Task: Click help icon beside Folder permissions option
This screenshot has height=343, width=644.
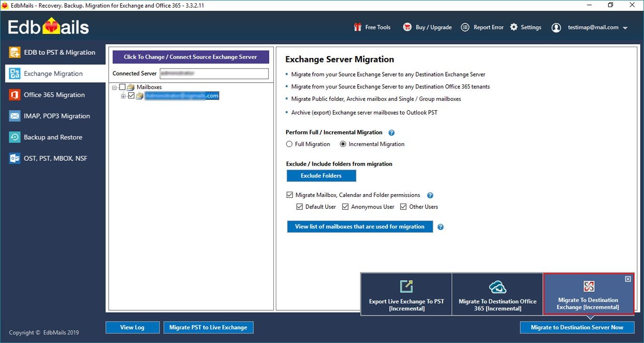Action: click(430, 195)
